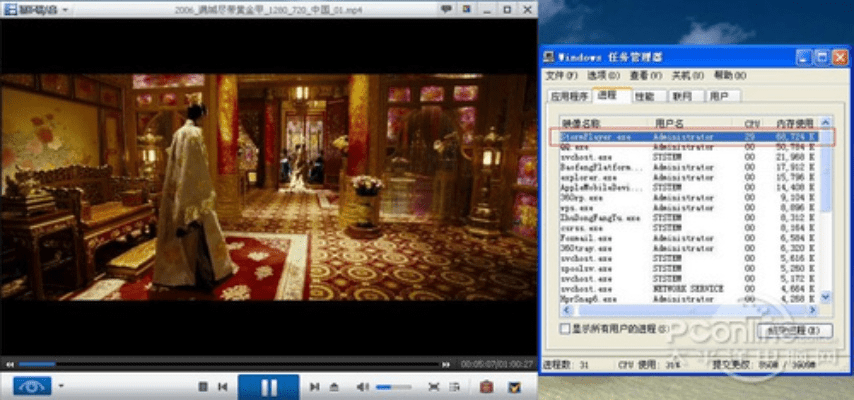Skip to the next video

(x=314, y=386)
